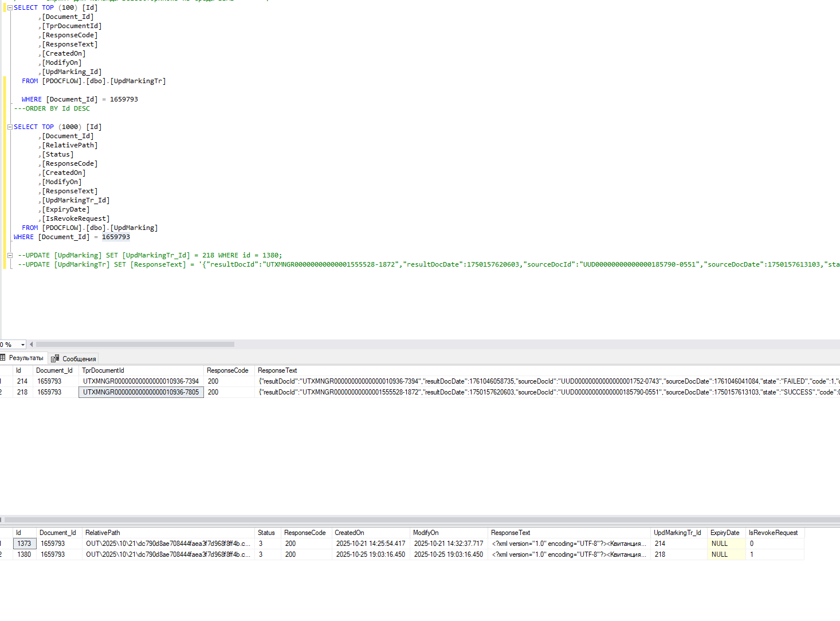Select IsRevokeRequest cell with value 0
The width and height of the screenshot is (840, 621).
point(775,544)
